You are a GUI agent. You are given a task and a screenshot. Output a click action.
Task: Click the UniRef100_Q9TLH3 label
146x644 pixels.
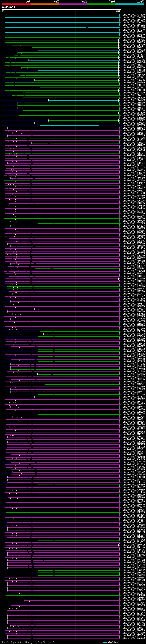point(134,613)
